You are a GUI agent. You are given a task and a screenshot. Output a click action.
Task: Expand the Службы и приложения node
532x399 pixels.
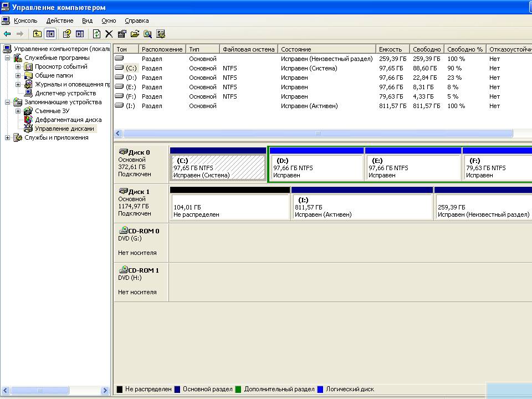pyautogui.click(x=8, y=137)
